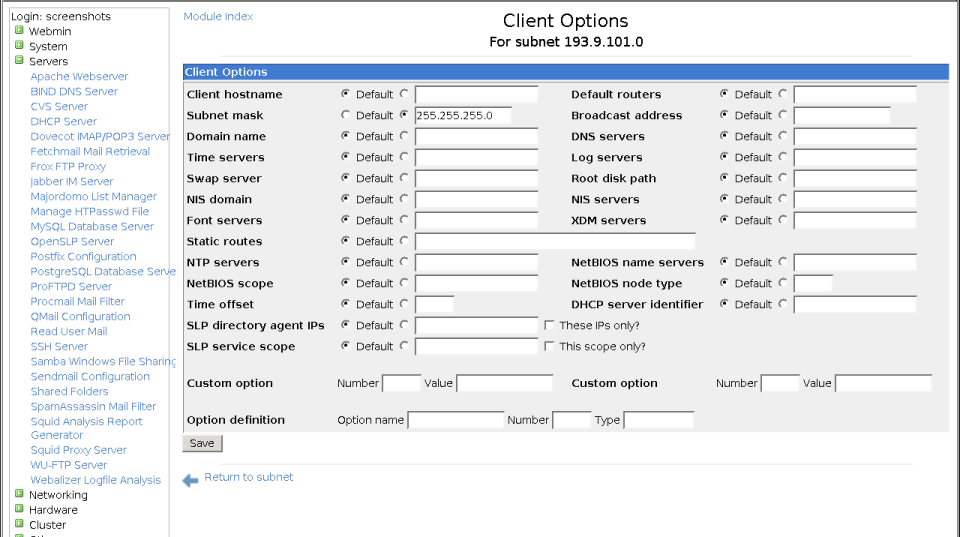This screenshot has width=960, height=537.
Task: Select custom value radio for Root disk path
Action: pos(782,177)
